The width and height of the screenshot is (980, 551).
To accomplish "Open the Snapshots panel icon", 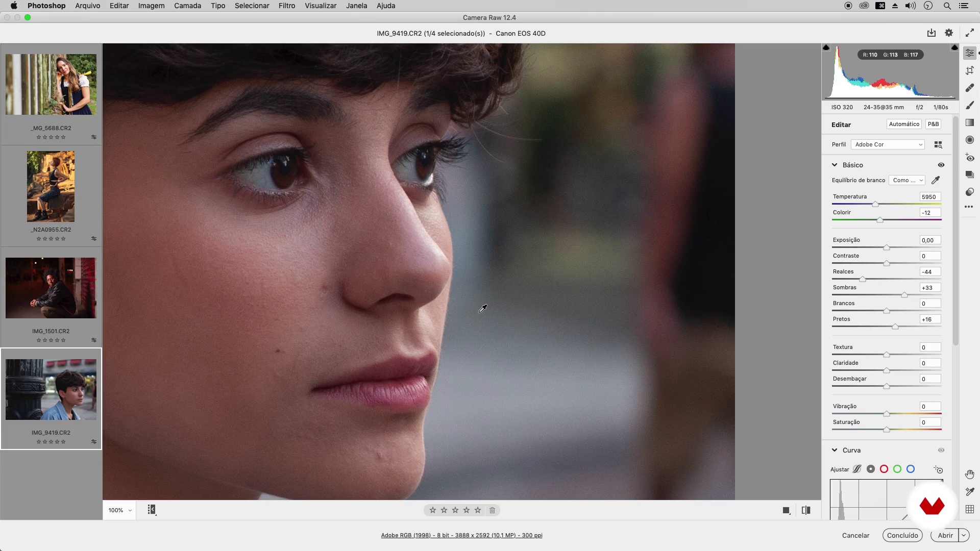I will 970,174.
